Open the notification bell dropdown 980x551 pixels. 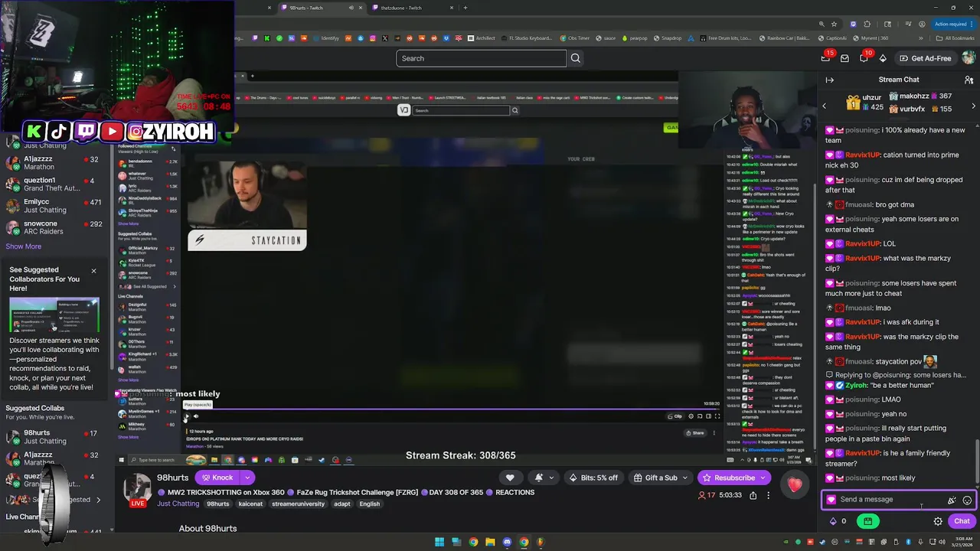[x=544, y=478]
